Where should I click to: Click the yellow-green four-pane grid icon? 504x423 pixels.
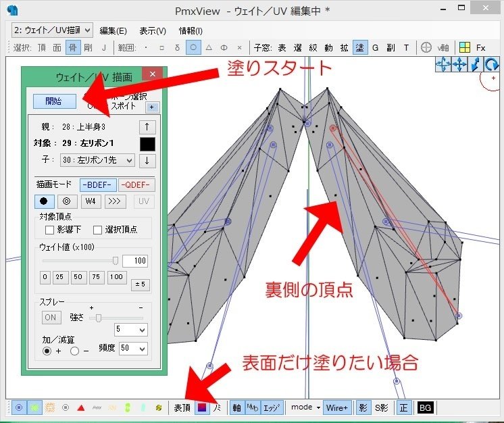(464, 48)
